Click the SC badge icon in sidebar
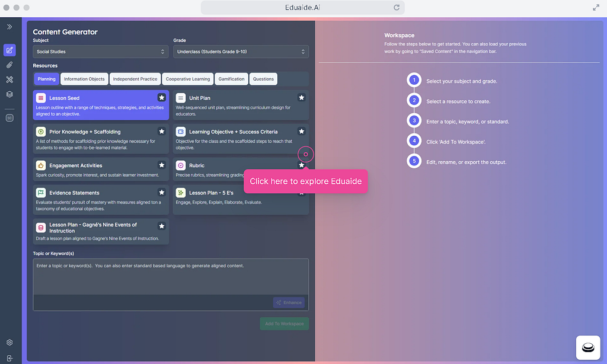Viewport: 607px width, 364px height. (9, 118)
